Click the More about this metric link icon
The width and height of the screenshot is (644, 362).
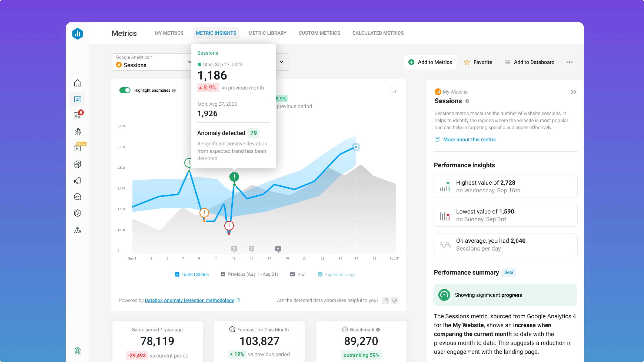pyautogui.click(x=437, y=139)
